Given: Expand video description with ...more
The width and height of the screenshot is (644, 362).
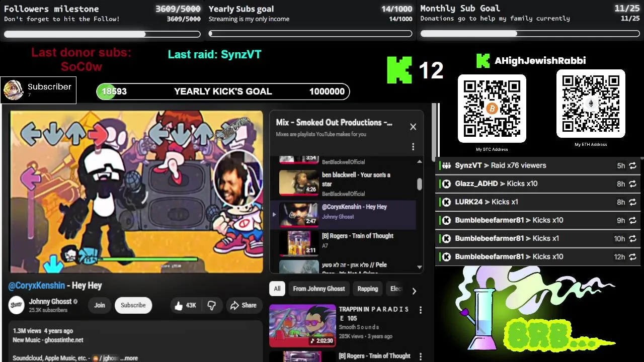Looking at the screenshot, I should [x=129, y=358].
